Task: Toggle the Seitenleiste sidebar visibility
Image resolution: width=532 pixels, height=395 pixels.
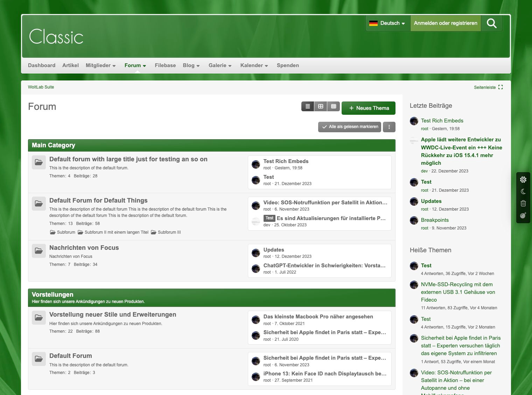Action: [x=488, y=87]
